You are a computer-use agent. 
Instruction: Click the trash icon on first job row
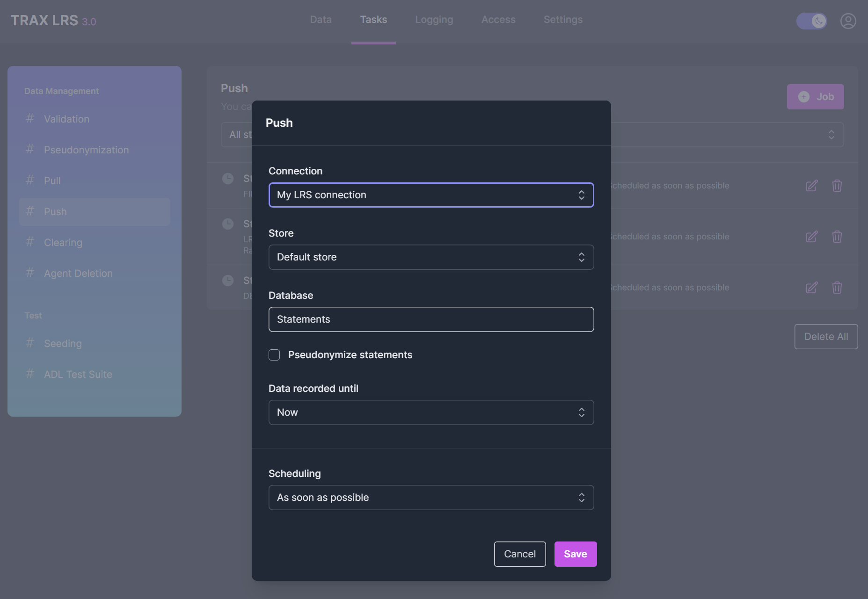(x=837, y=186)
